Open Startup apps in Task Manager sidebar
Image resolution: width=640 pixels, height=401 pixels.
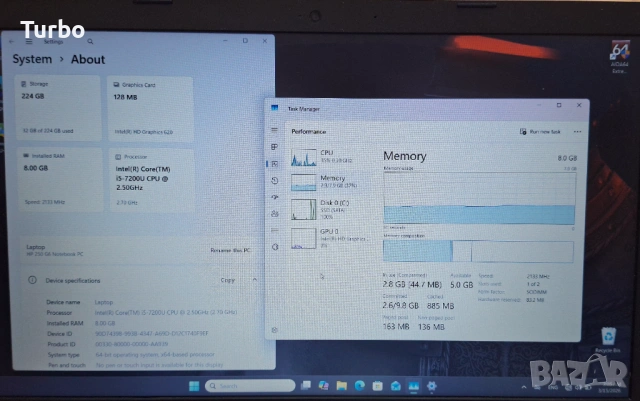[x=275, y=197]
